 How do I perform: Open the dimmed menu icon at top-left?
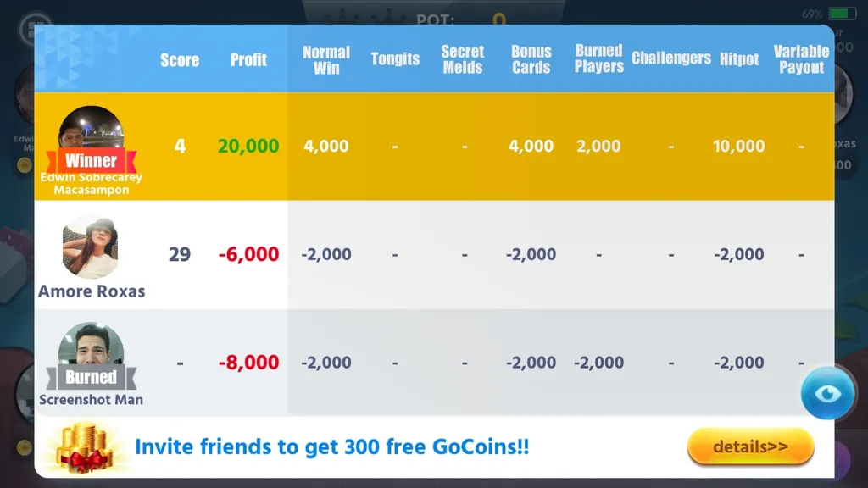point(34,29)
